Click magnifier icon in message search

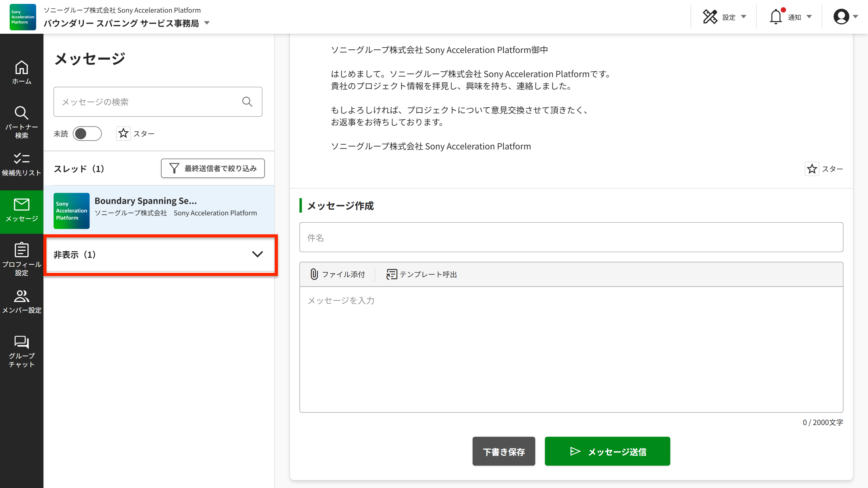click(x=247, y=102)
